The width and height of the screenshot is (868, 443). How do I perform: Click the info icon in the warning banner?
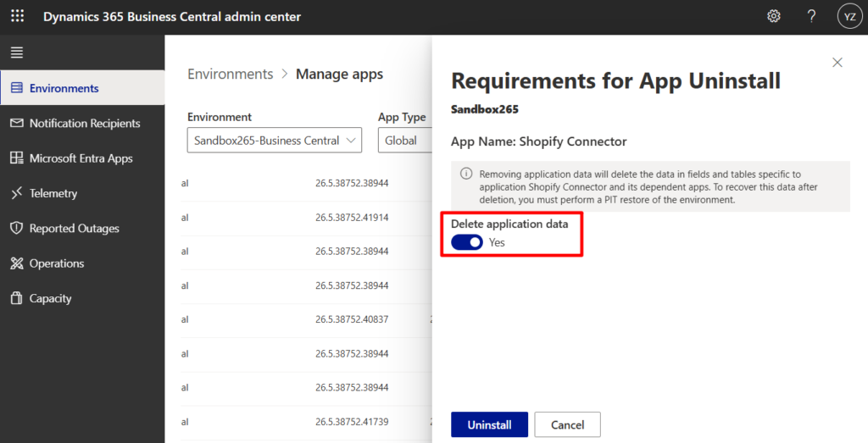click(466, 173)
